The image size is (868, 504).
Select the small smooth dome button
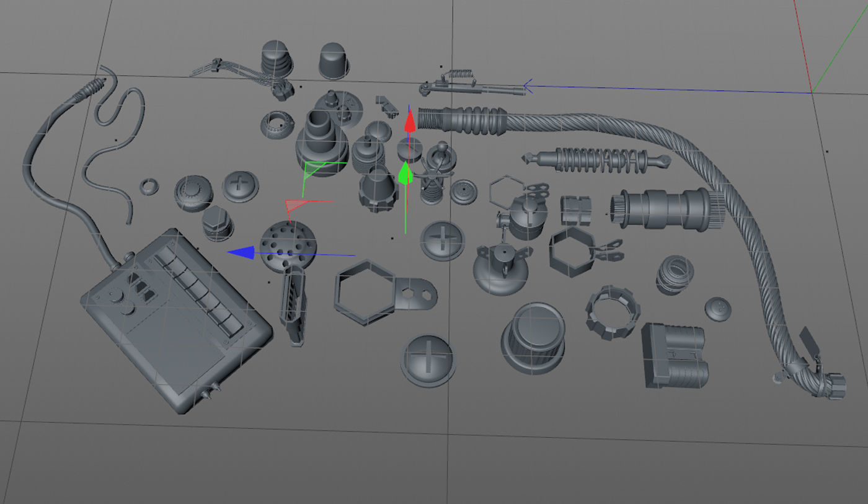(718, 309)
